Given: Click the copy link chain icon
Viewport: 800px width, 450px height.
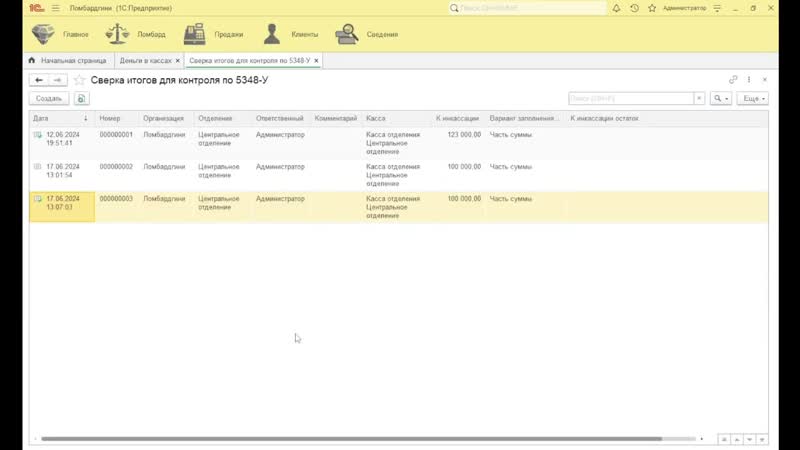Looking at the screenshot, I should [x=733, y=80].
